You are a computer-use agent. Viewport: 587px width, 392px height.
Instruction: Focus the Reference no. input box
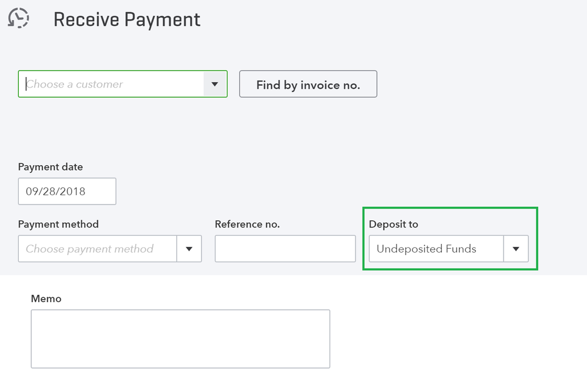click(285, 249)
